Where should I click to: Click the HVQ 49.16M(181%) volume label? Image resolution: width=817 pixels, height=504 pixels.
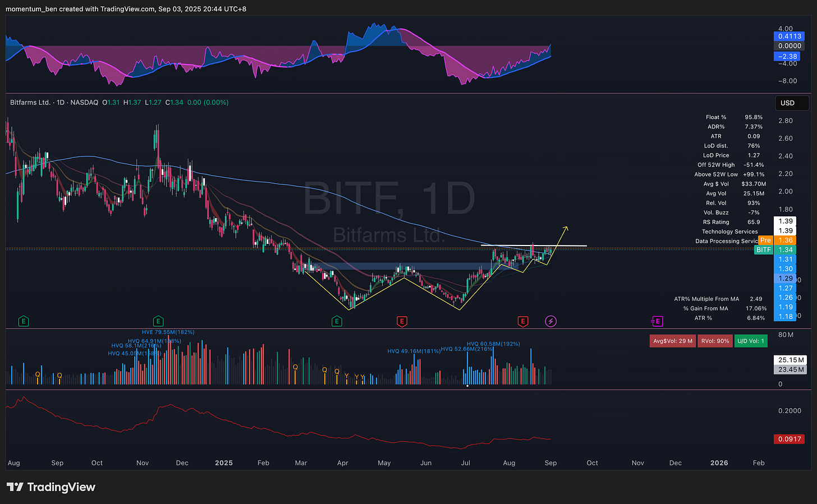(414, 352)
